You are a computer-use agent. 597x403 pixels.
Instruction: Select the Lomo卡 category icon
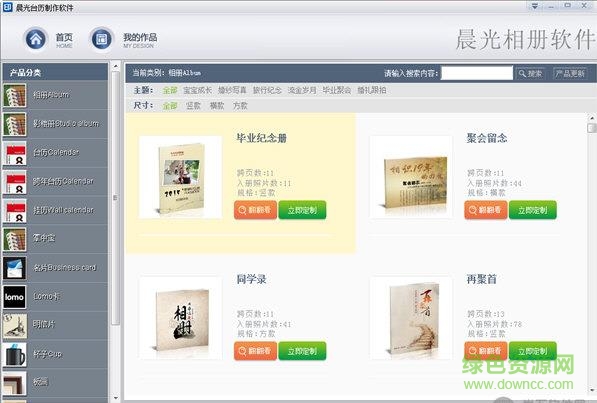15,297
